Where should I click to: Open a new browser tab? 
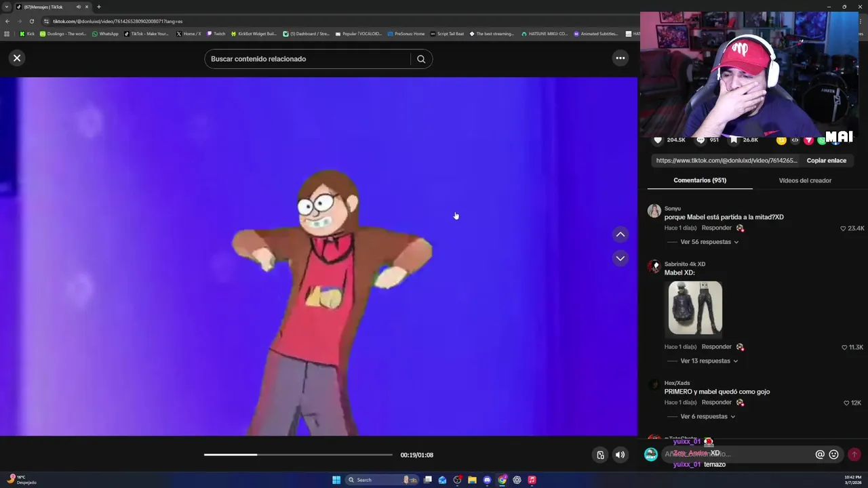pyautogui.click(x=98, y=7)
